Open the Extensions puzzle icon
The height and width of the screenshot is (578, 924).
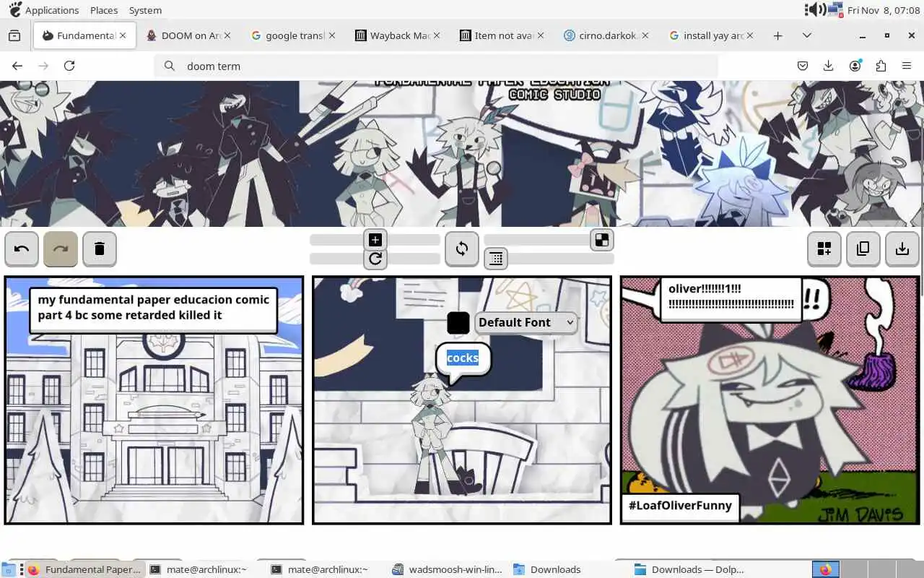coord(881,66)
